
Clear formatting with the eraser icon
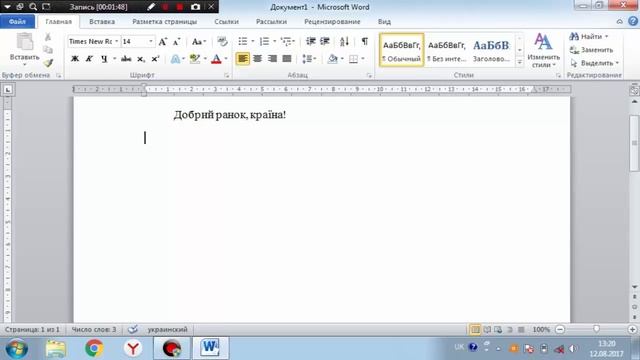(222, 42)
